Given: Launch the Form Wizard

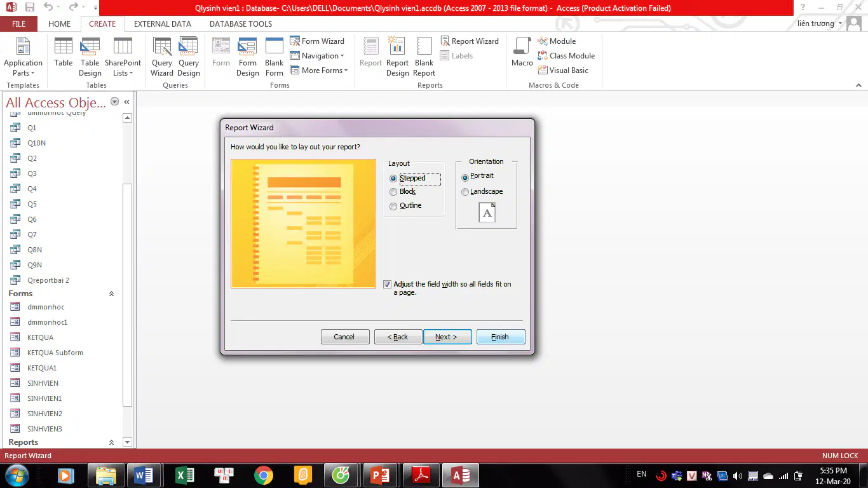Looking at the screenshot, I should (317, 41).
